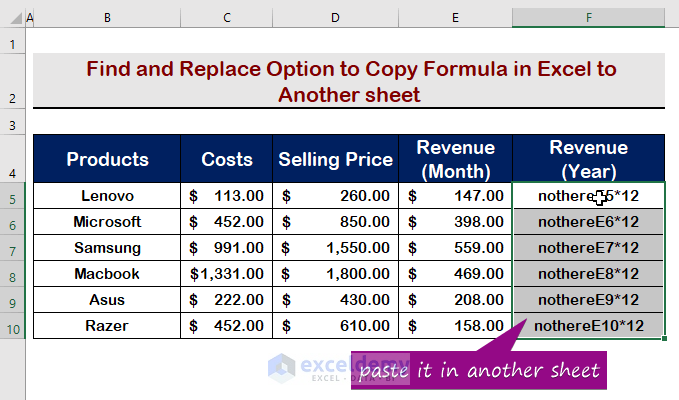Select the Lenovo cell
The image size is (679, 400).
pos(107,196)
